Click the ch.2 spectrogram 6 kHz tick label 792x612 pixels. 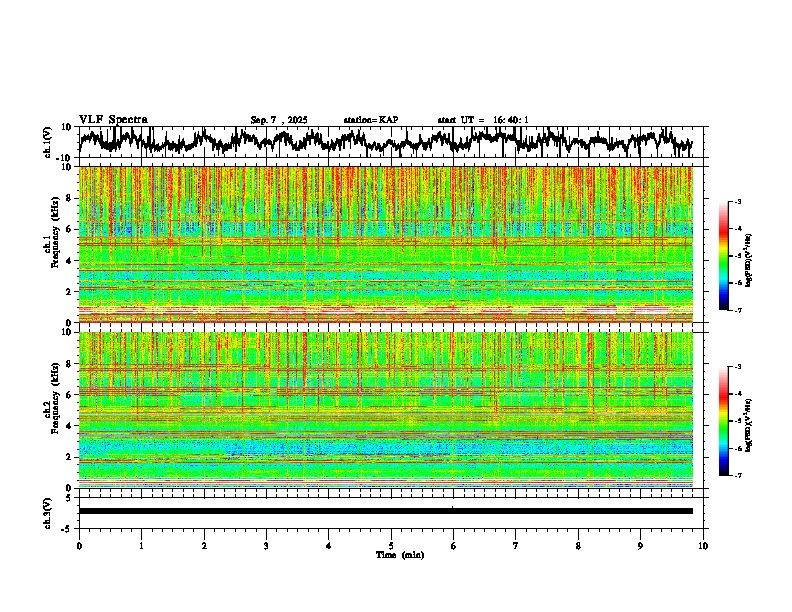(70, 395)
